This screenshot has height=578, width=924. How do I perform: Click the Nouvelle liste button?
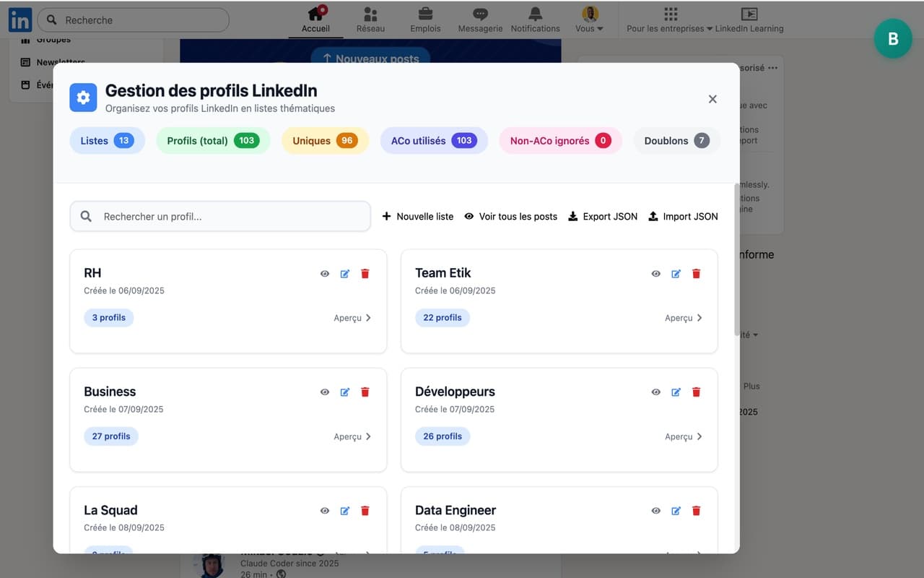[x=417, y=216]
